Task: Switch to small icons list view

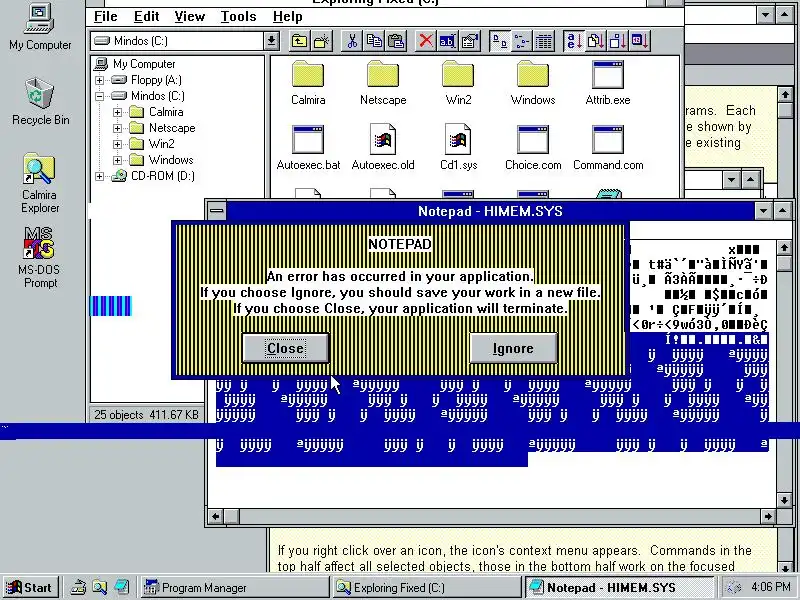Action: point(522,41)
